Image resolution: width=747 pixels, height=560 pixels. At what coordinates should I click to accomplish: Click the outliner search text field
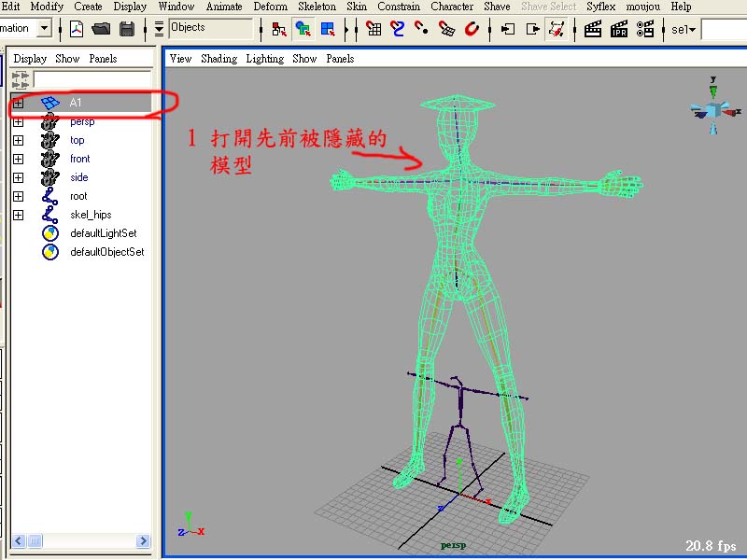click(92, 80)
